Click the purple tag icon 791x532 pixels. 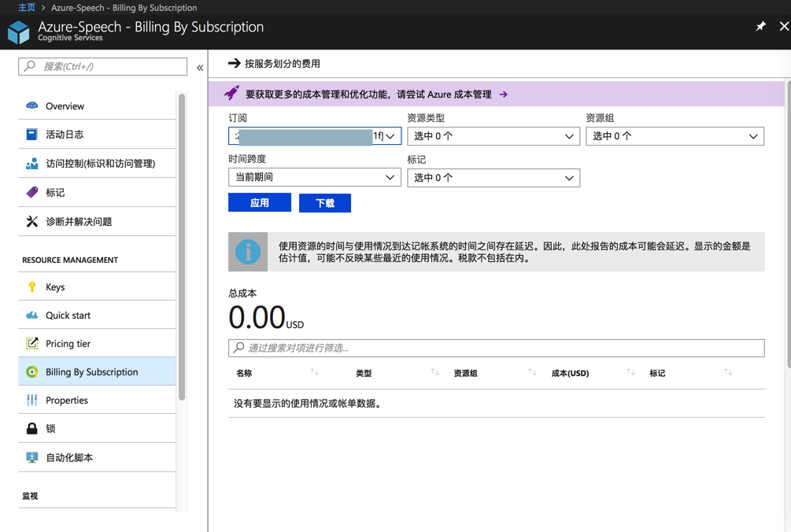(31, 192)
